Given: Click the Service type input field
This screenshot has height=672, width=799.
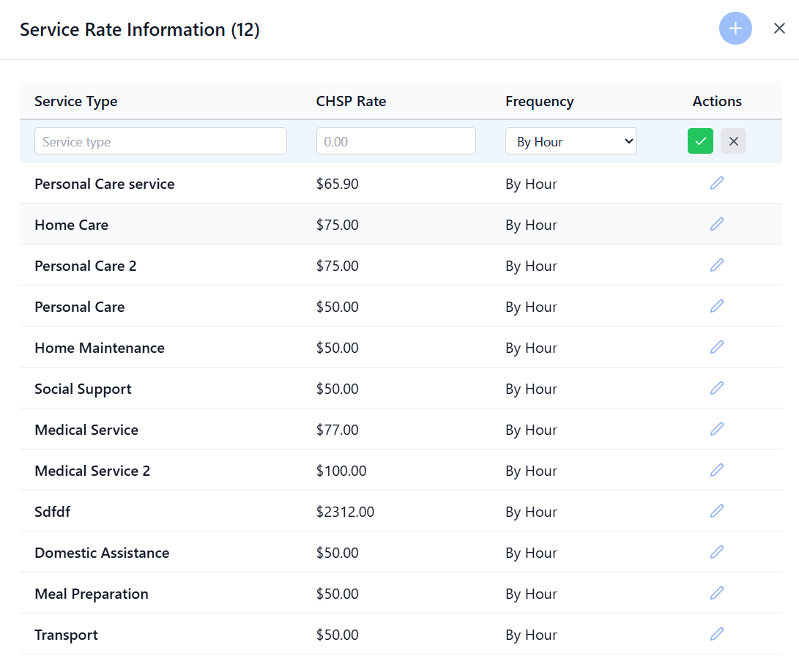Looking at the screenshot, I should pos(160,141).
